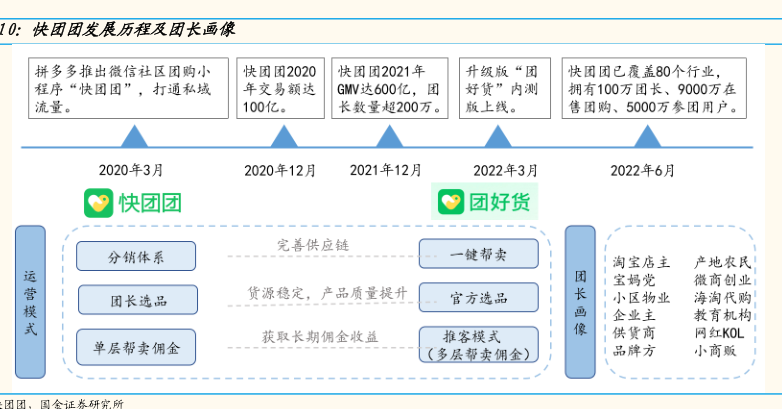782x409 pixels.
Task: Click the green 快团团 heart logo icon
Action: pos(98,203)
